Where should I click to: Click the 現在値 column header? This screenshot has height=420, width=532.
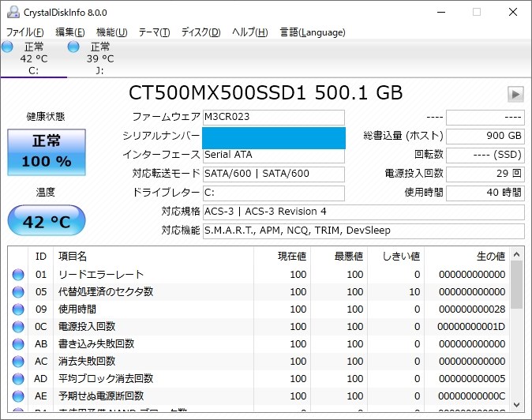click(x=282, y=256)
